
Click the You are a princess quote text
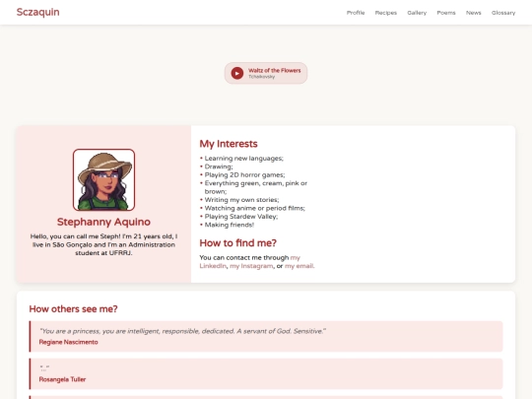tap(182, 331)
